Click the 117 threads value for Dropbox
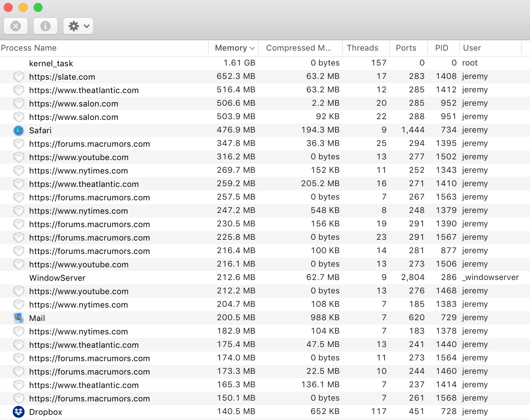The width and height of the screenshot is (530, 420). tap(379, 411)
